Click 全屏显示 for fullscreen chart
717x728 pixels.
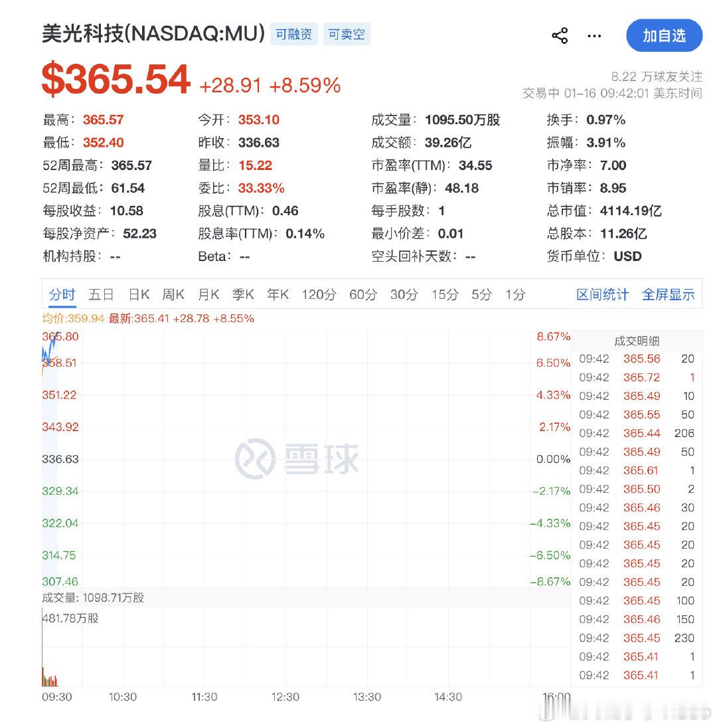point(668,294)
